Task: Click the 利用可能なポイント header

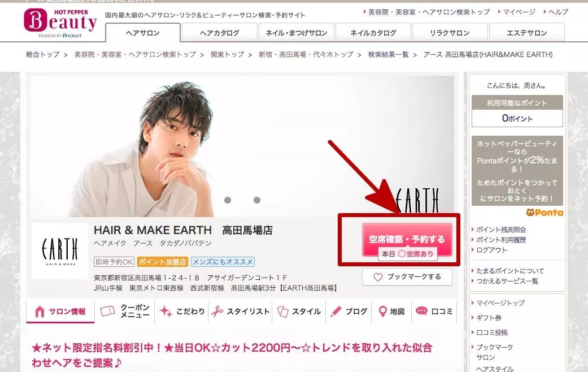Action: pos(517,102)
